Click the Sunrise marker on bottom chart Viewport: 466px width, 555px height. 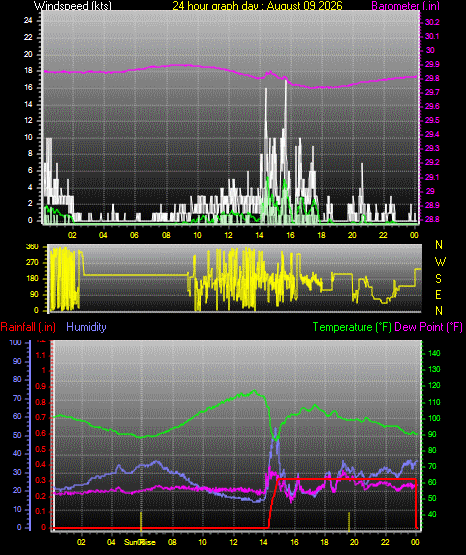[x=140, y=542]
